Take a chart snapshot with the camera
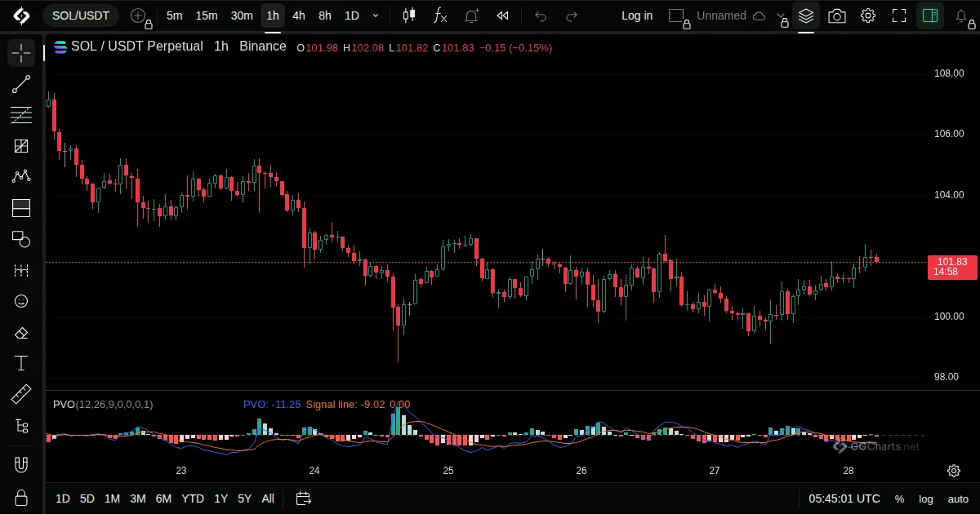Viewport: 980px width, 514px height. click(837, 16)
